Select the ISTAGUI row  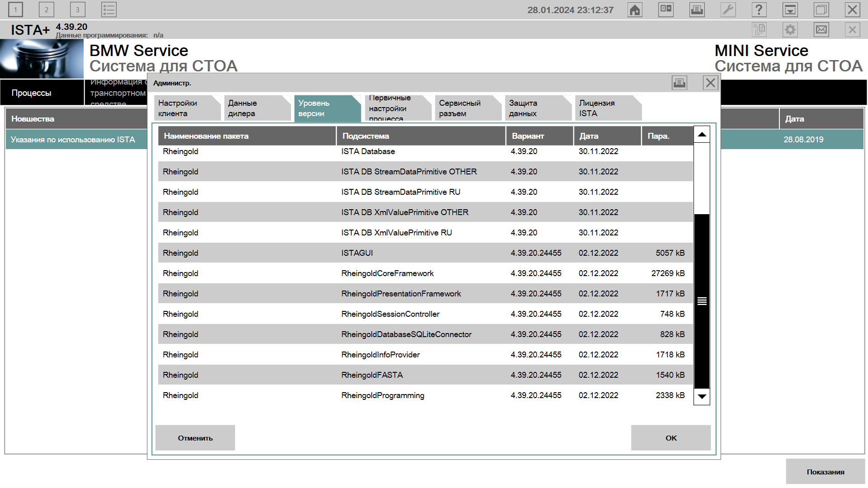point(425,253)
